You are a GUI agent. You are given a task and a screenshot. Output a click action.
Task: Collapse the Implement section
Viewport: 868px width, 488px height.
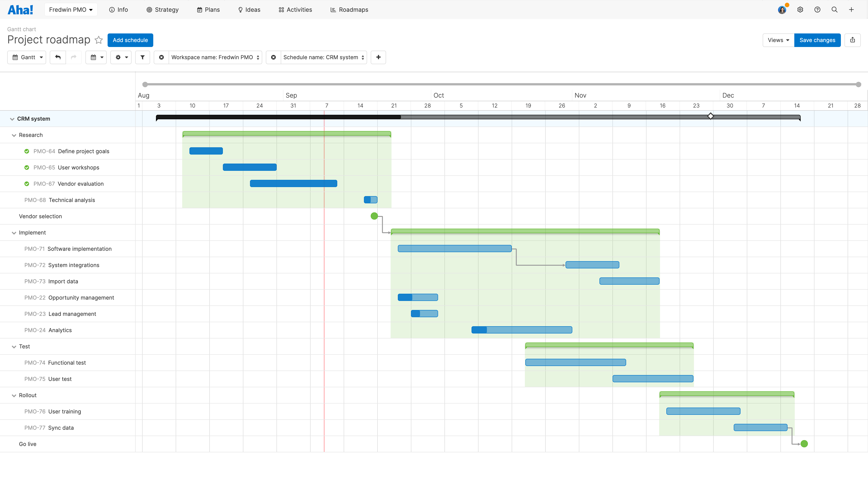point(14,232)
